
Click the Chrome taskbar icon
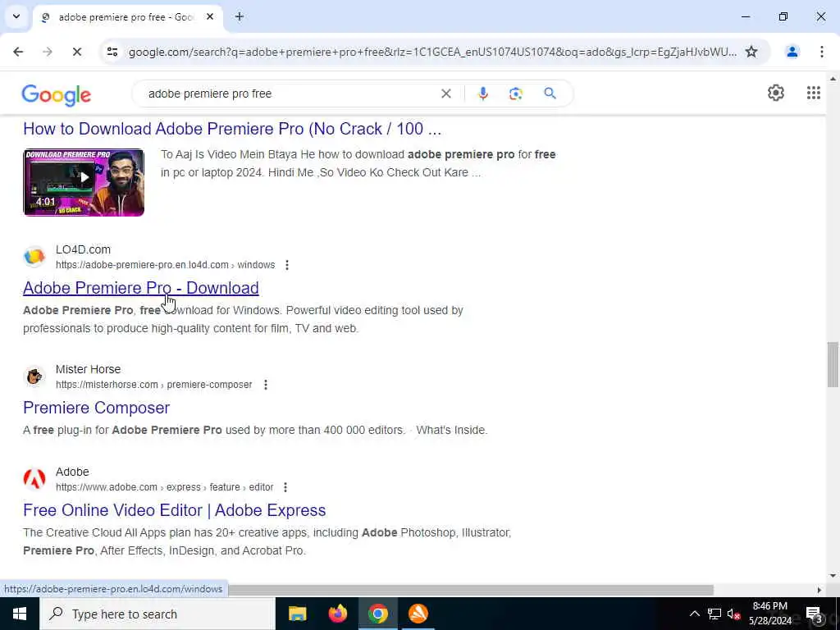coord(377,614)
